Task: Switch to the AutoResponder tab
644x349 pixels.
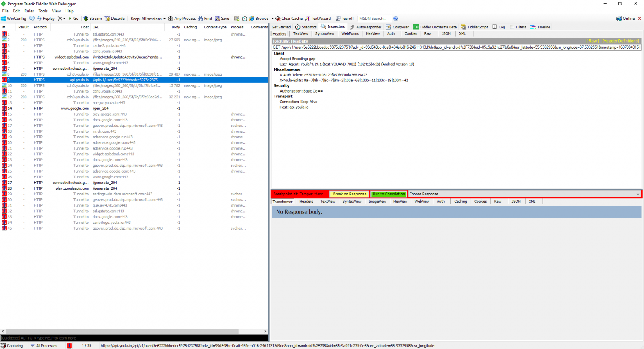Action: (366, 27)
